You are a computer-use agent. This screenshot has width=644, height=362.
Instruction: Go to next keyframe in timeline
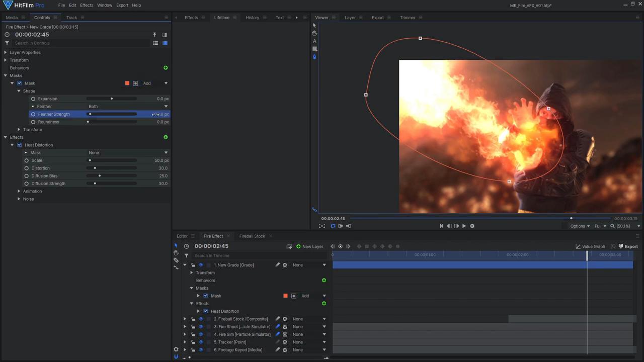348,247
